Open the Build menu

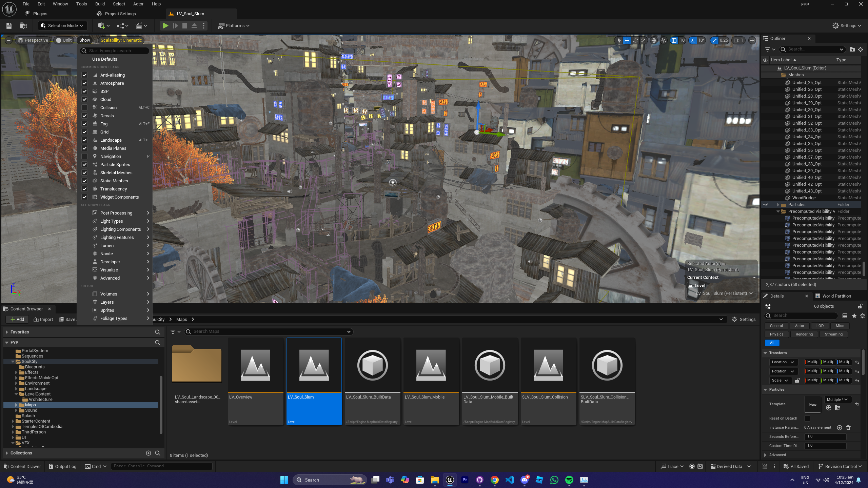click(x=100, y=4)
